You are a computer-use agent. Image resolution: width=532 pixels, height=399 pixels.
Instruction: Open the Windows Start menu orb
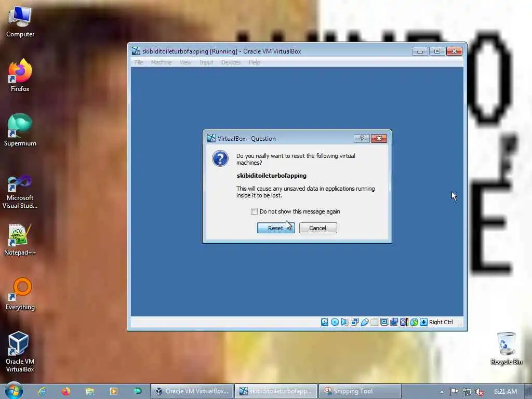14,391
